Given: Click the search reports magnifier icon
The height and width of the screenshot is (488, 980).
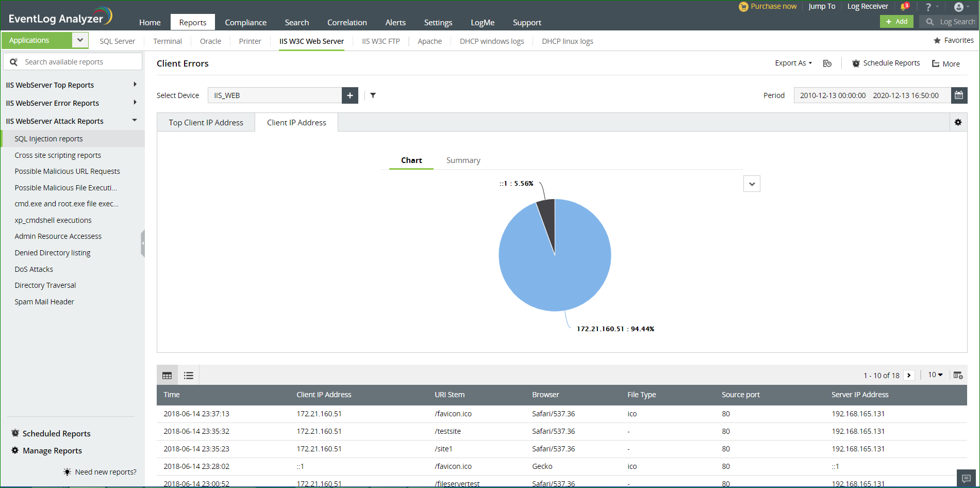Looking at the screenshot, I should (x=14, y=62).
